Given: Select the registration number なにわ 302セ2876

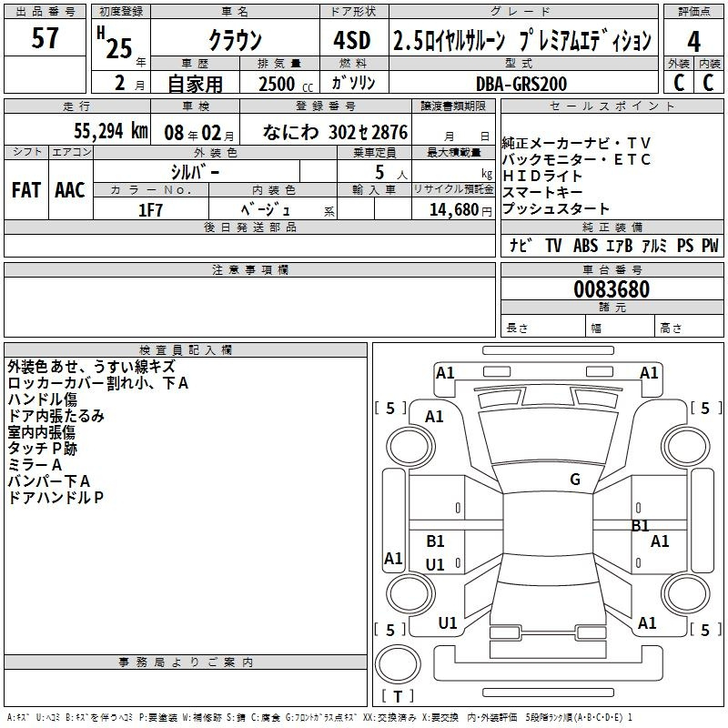Looking at the screenshot, I should pos(335,132).
